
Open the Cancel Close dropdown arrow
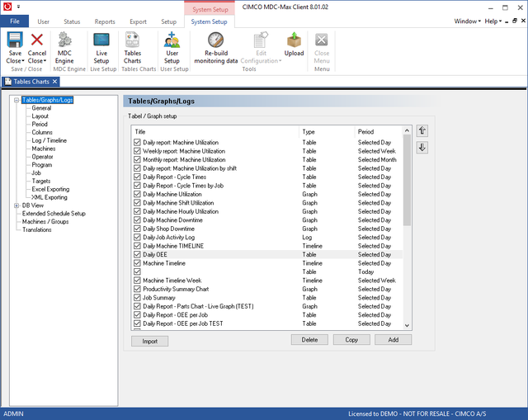point(45,61)
